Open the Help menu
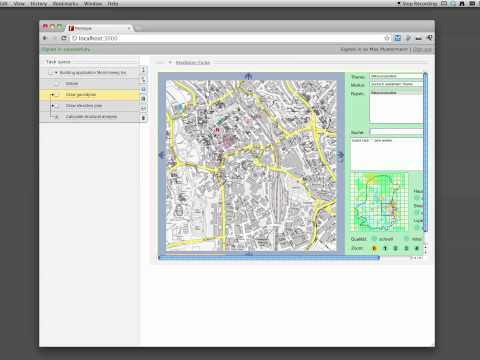 [x=113, y=4]
